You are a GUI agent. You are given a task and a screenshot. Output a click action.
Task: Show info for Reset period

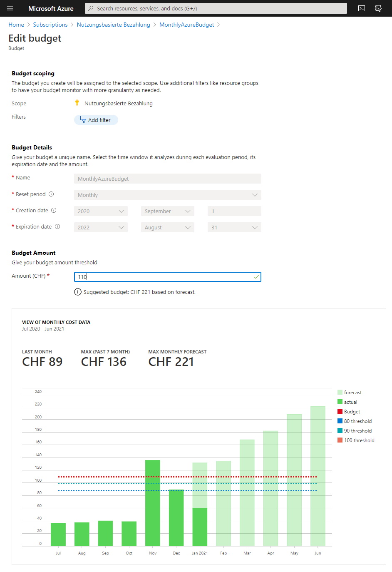tap(51, 194)
